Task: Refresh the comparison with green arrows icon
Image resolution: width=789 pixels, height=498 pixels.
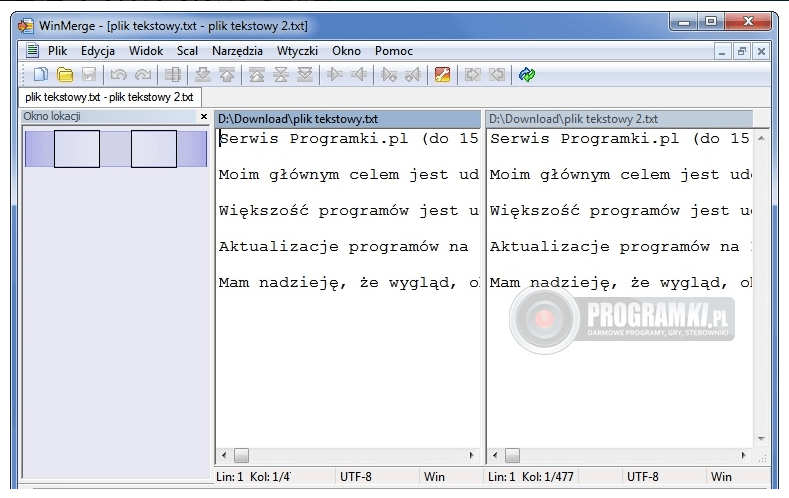Action: [527, 75]
